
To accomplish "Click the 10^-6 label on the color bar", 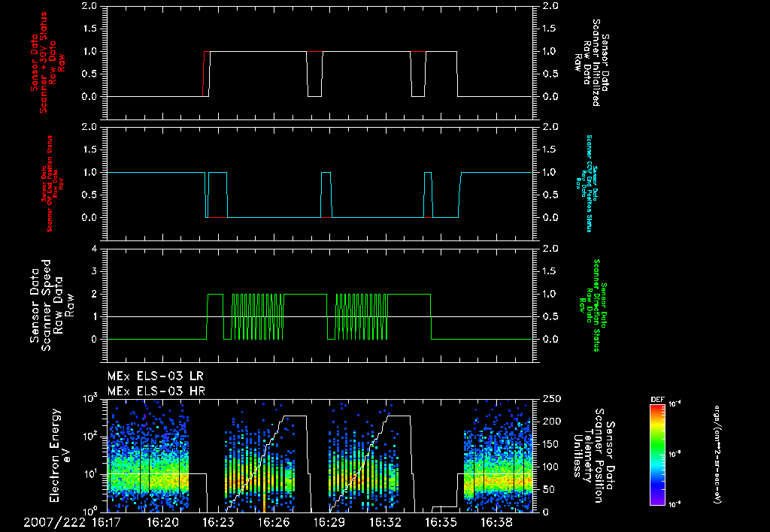I will [675, 503].
